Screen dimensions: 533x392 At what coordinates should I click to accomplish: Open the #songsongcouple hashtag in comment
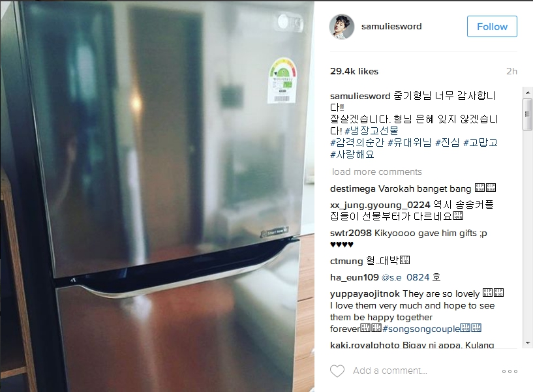click(x=421, y=329)
